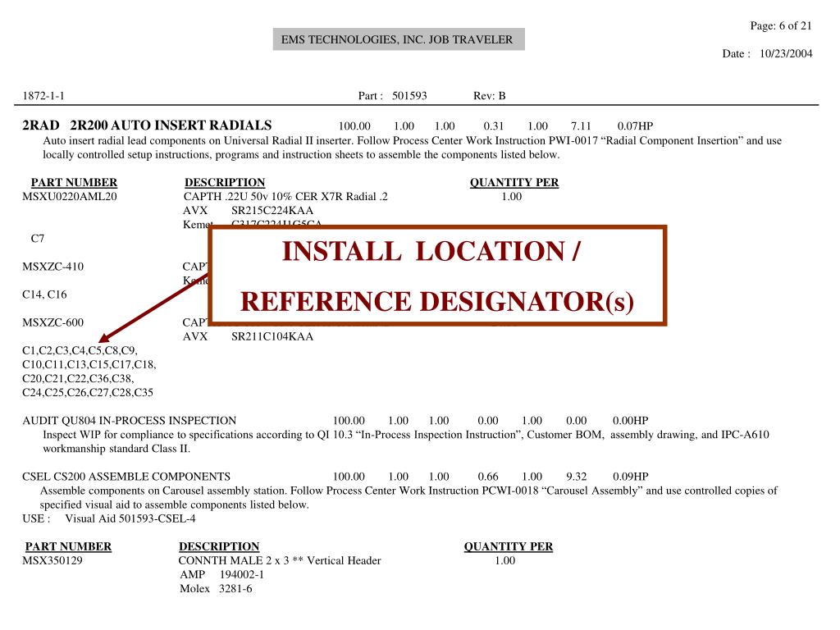Click quantity 1.00 for MSXU0220AML20
This screenshot has width=840, height=630.
(512, 197)
